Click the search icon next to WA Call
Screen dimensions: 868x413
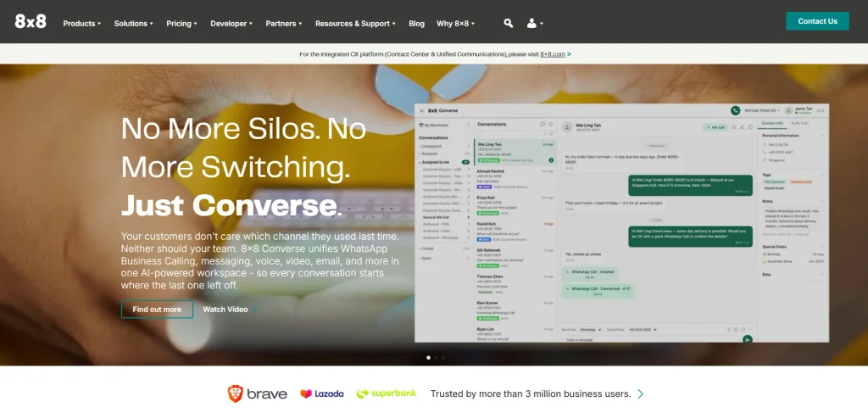tap(734, 127)
